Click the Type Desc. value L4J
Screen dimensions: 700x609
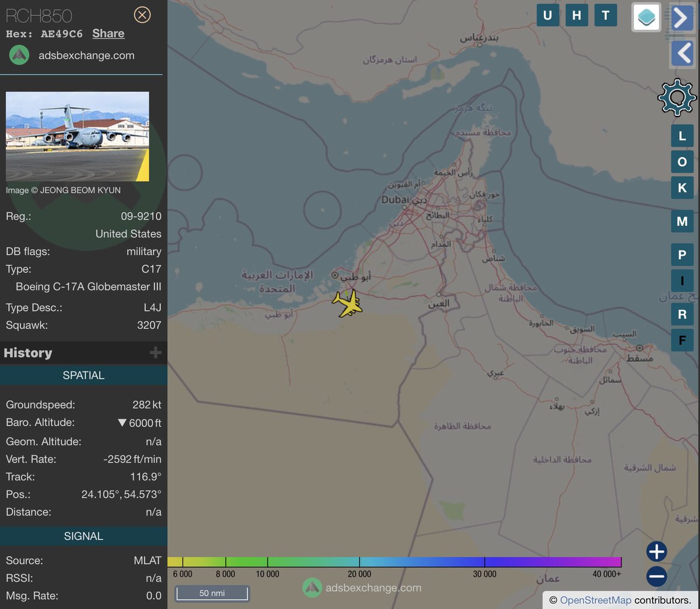[153, 308]
